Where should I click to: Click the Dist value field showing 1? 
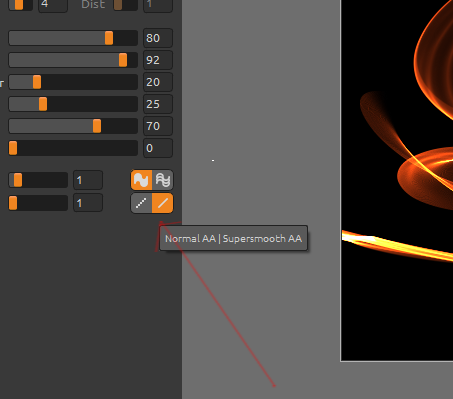click(x=158, y=6)
